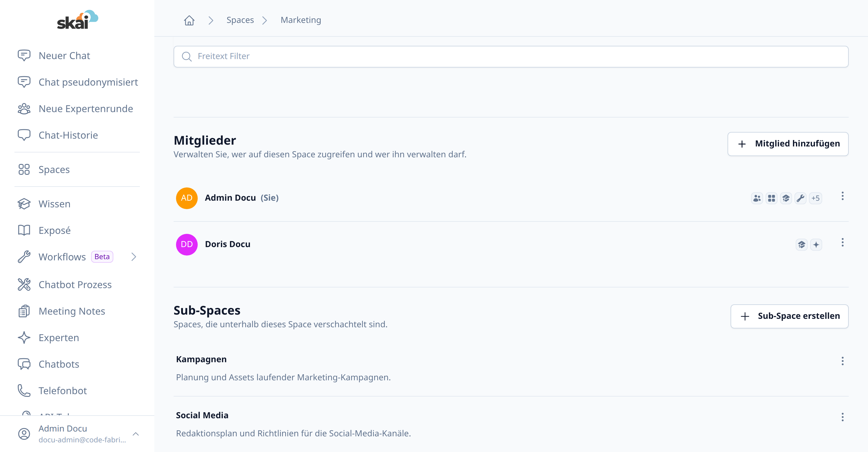Image resolution: width=868 pixels, height=452 pixels.
Task: Click Admin Docu's spaces grid permission icon
Action: [x=771, y=198]
